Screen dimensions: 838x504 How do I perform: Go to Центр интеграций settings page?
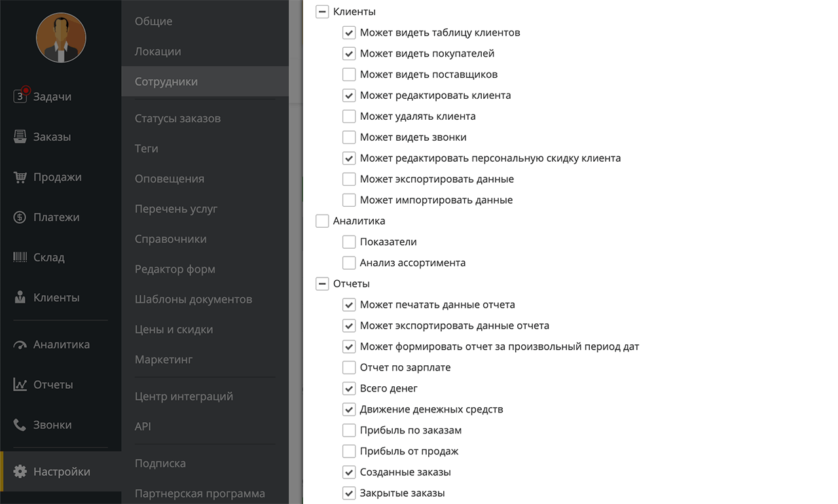click(x=184, y=396)
